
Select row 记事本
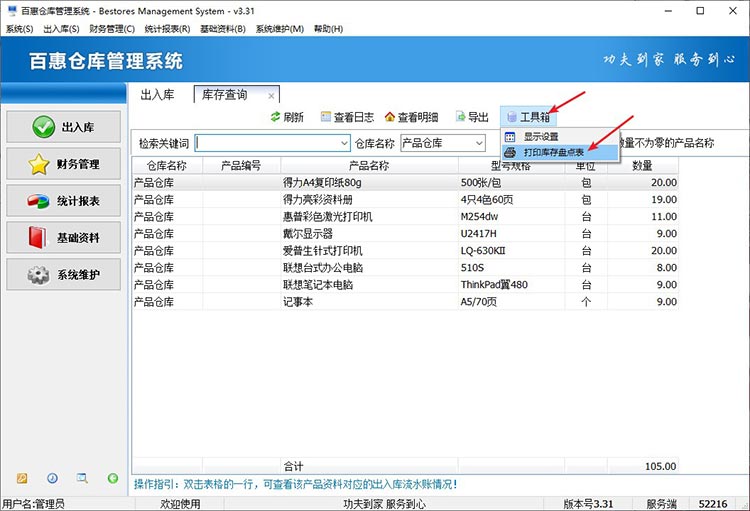click(405, 301)
